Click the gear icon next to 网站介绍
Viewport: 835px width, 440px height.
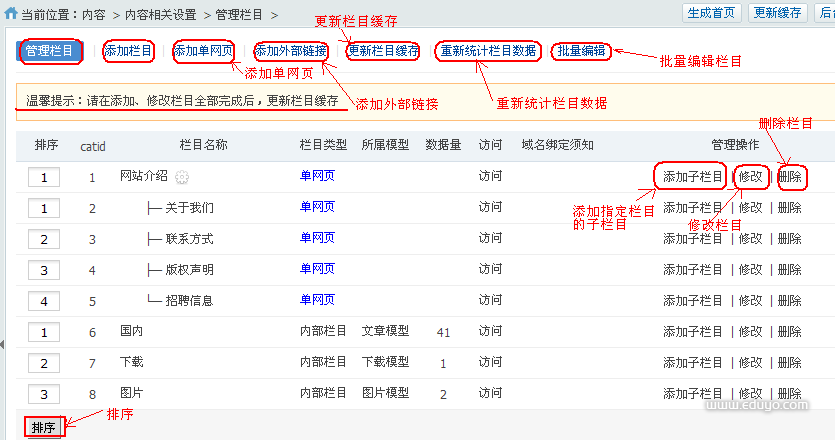tap(182, 177)
